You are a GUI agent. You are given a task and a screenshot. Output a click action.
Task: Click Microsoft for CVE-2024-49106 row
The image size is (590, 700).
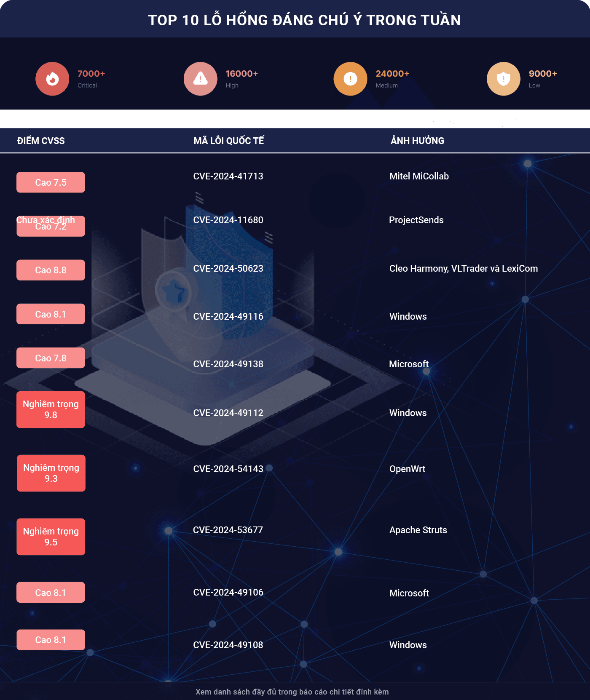tap(409, 593)
